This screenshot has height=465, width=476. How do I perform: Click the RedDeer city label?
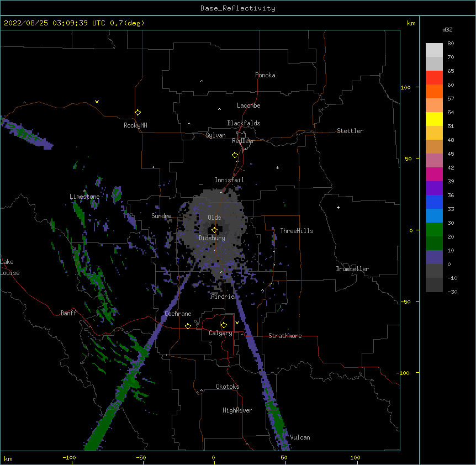pos(243,141)
